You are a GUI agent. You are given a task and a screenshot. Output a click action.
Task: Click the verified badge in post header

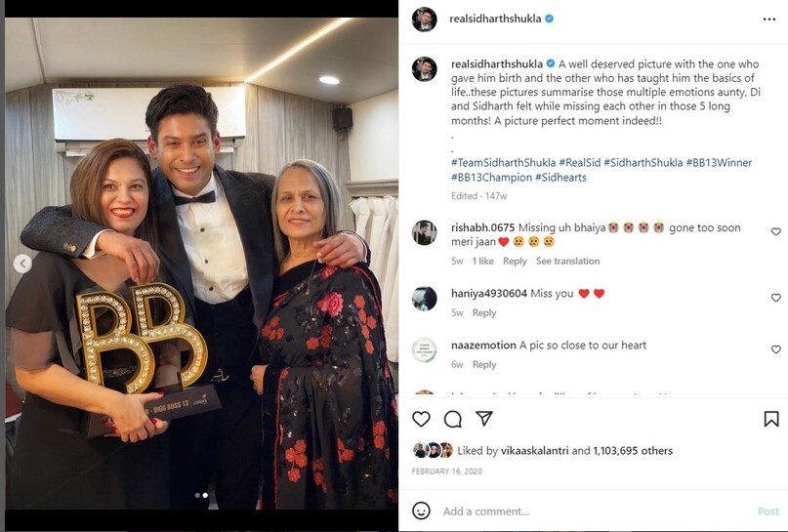pyautogui.click(x=549, y=19)
